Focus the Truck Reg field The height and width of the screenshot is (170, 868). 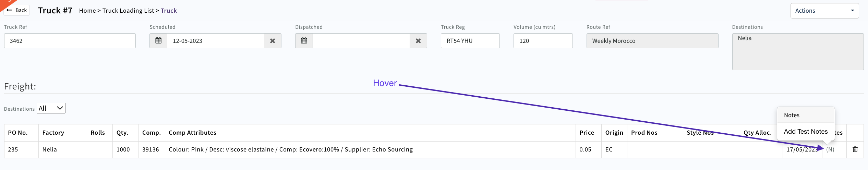point(470,41)
